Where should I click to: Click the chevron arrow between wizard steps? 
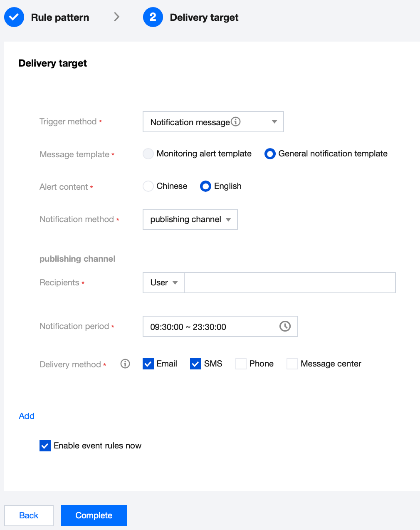click(116, 17)
